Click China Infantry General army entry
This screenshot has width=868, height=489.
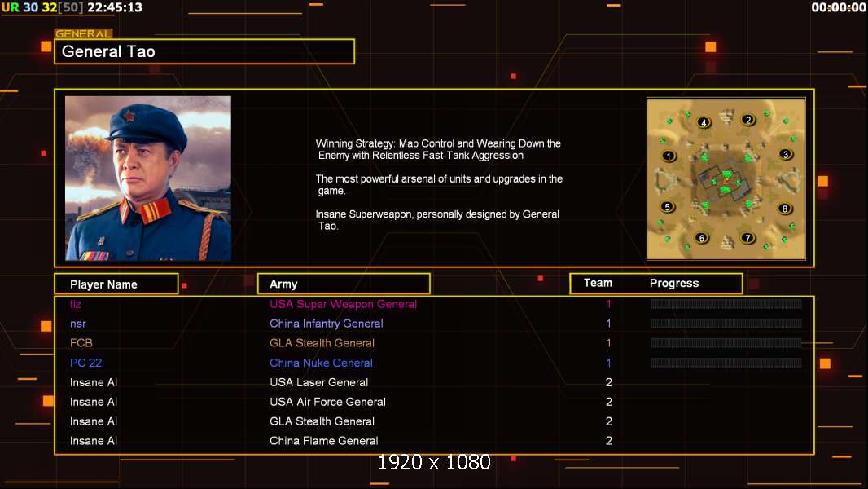(326, 324)
